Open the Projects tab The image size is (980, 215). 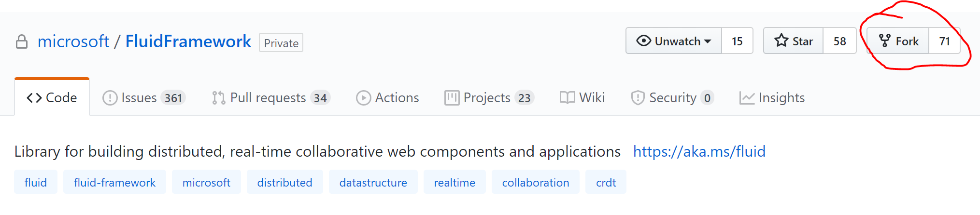[489, 98]
